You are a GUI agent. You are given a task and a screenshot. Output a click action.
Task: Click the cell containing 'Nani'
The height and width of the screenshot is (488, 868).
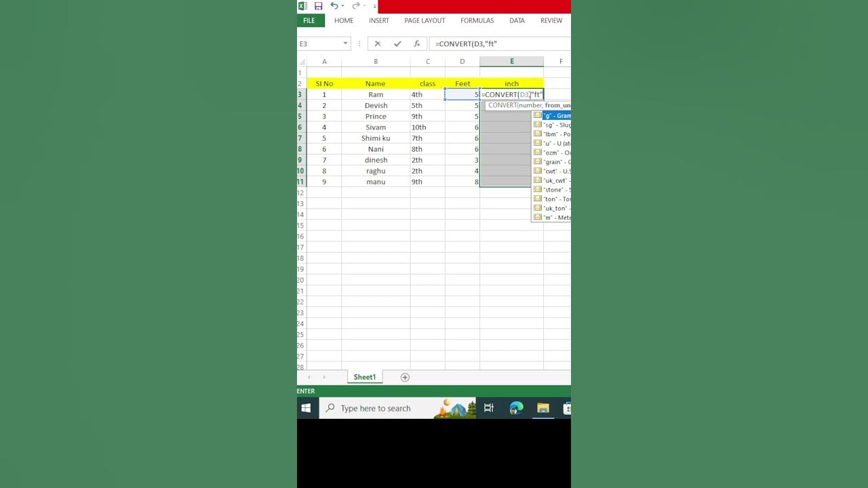coord(376,149)
